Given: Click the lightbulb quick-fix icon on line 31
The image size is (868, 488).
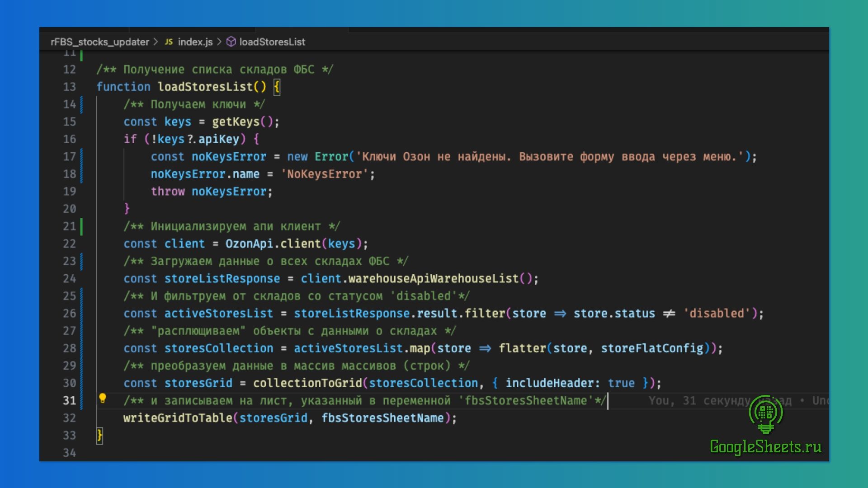Looking at the screenshot, I should coord(103,398).
